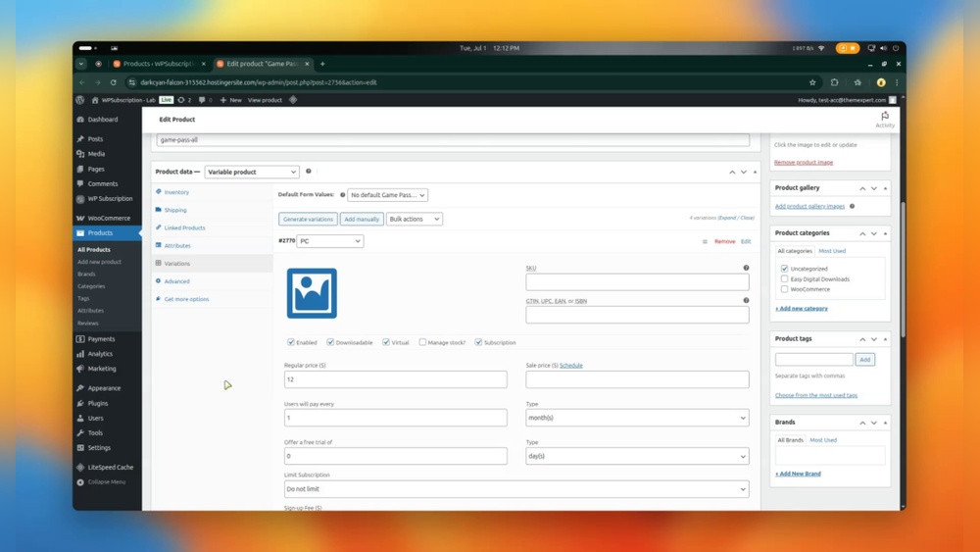Open LiteSpeed Cache menu
Image resolution: width=980 pixels, height=552 pixels.
110,467
